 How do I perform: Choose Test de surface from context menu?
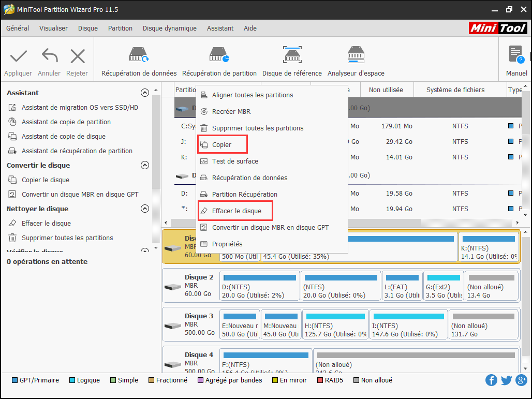pos(272,161)
